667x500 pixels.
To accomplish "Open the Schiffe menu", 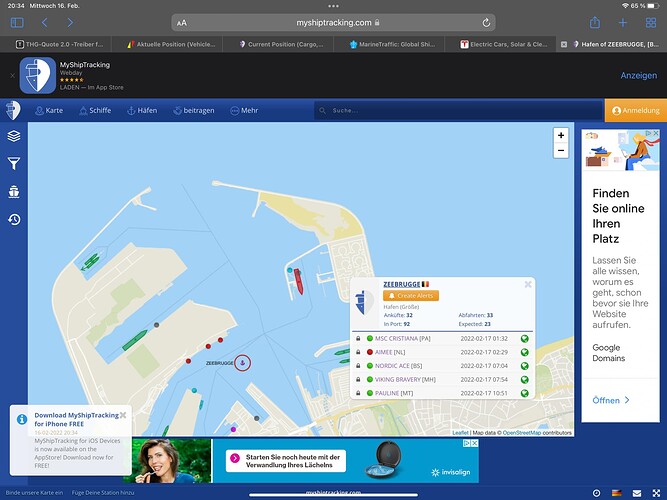I will (x=95, y=111).
